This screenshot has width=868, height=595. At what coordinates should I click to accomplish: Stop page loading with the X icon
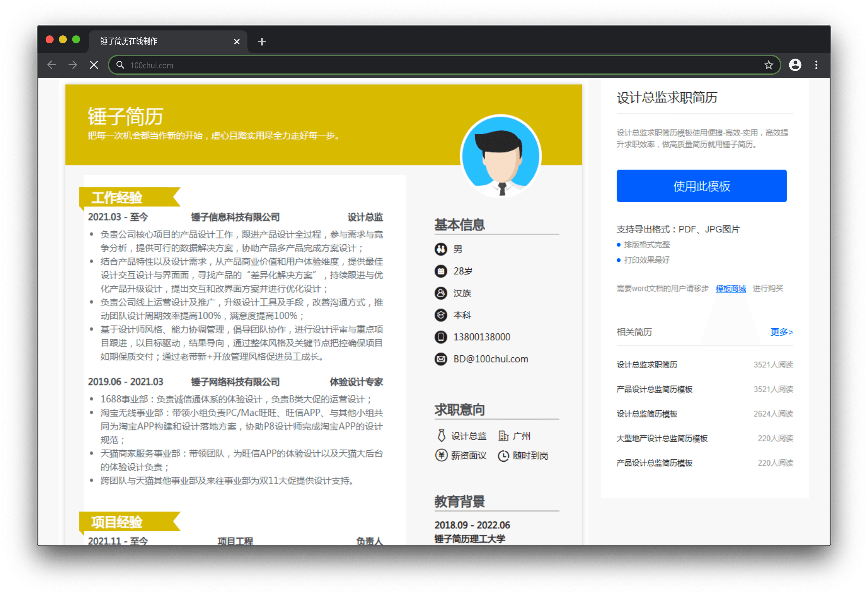tap(94, 65)
